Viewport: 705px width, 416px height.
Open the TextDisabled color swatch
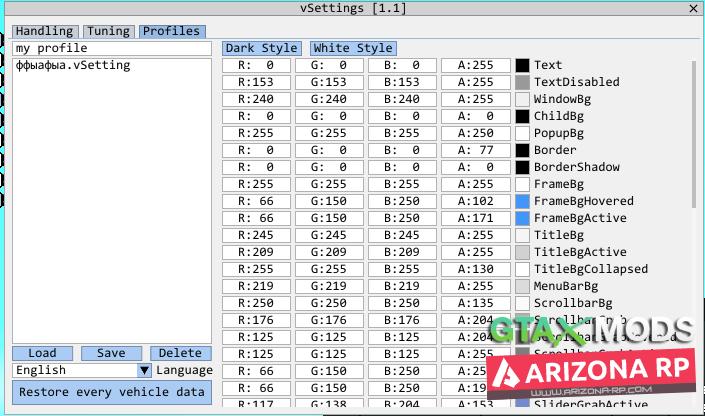522,82
